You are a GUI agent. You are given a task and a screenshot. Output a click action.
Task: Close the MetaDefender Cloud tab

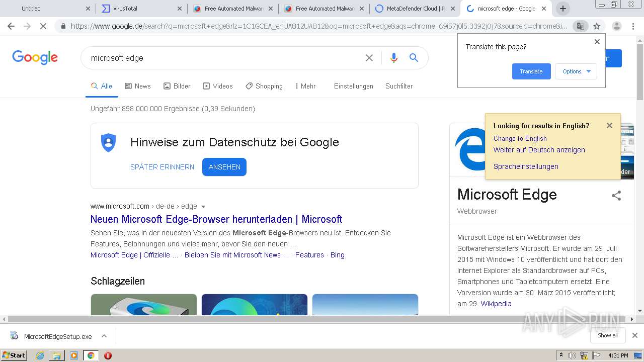[x=452, y=9]
